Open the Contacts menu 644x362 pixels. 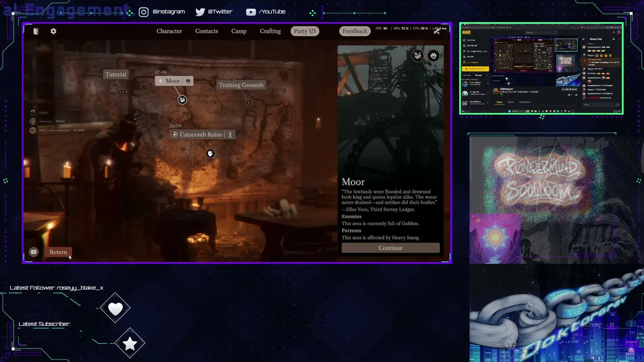[207, 31]
